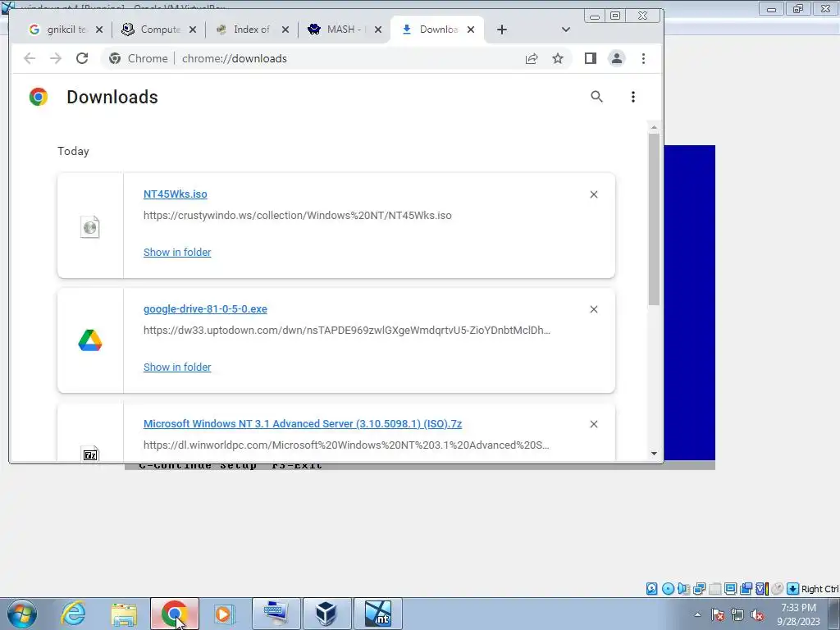Show hidden system tray icons
Viewport: 840px width, 630px height.
pos(697,614)
